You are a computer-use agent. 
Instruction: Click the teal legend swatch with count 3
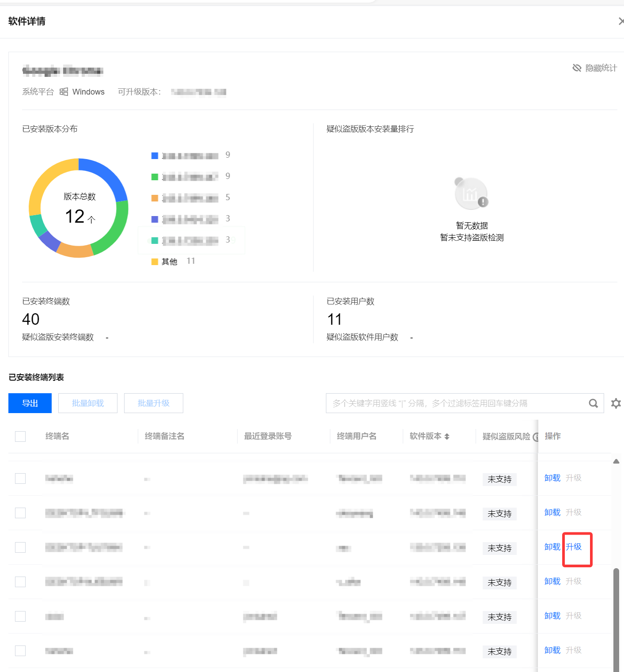(155, 240)
